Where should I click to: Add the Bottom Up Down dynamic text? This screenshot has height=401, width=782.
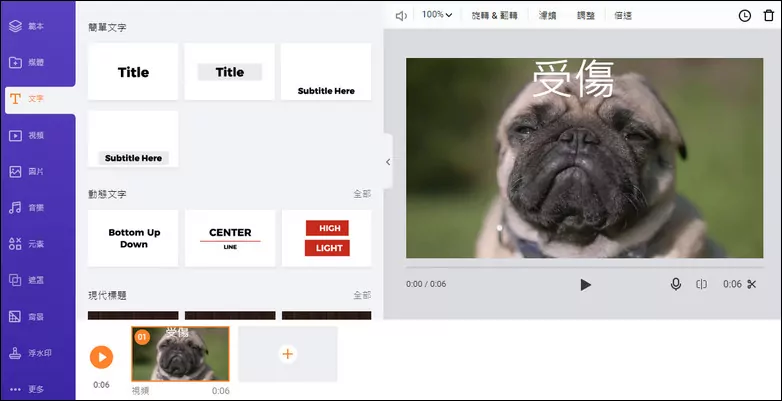point(133,238)
